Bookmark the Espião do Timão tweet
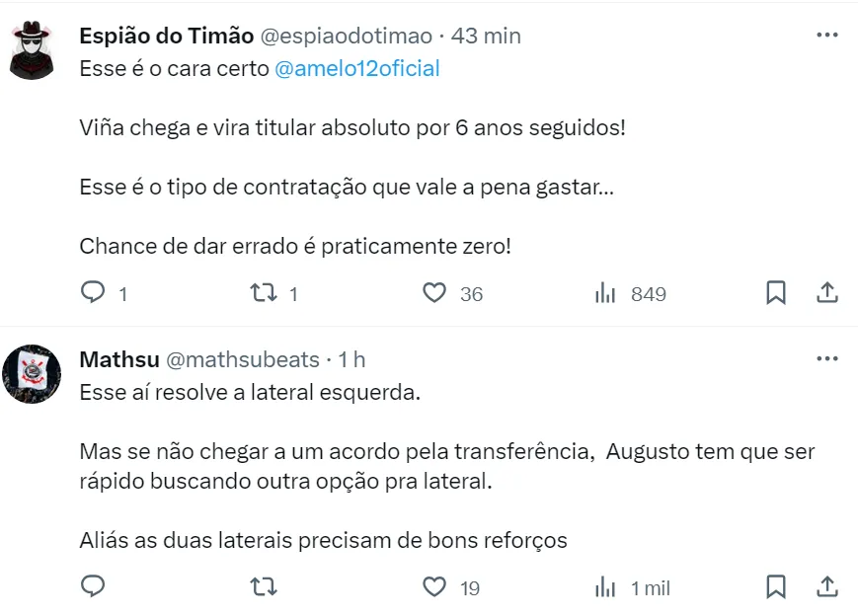This screenshot has height=616, width=858. point(776,293)
